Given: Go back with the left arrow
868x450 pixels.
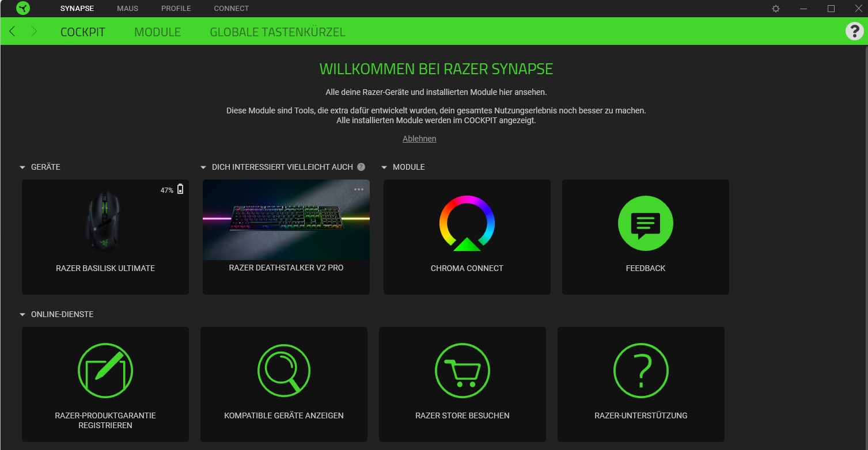Looking at the screenshot, I should coord(12,32).
